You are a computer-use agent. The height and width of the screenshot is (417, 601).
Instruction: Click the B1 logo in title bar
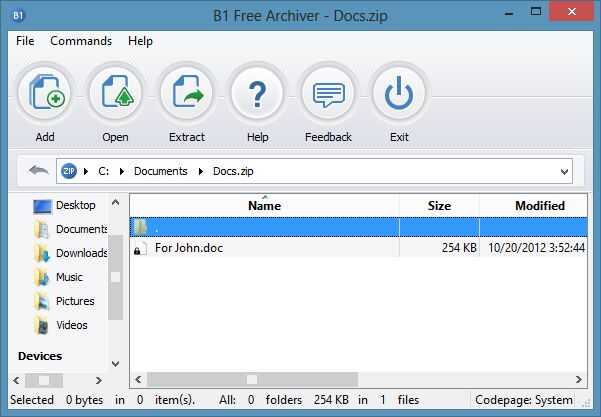pyautogui.click(x=18, y=15)
